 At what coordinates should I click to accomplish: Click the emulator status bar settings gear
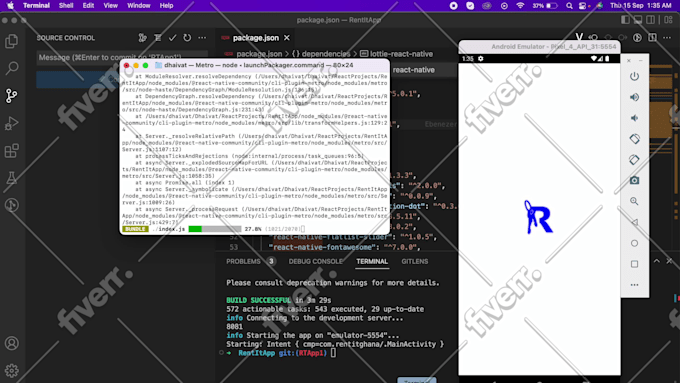[x=481, y=59]
